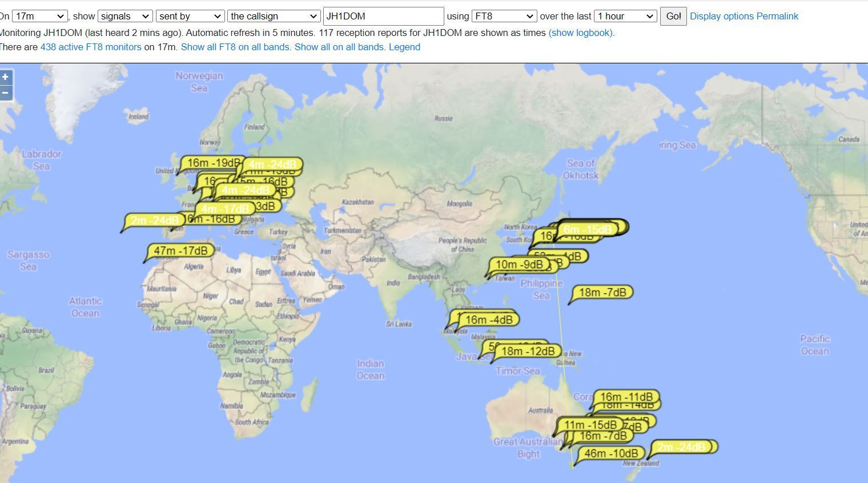
Task: Click 'Show all FT8 on all bands'
Action: (x=235, y=47)
